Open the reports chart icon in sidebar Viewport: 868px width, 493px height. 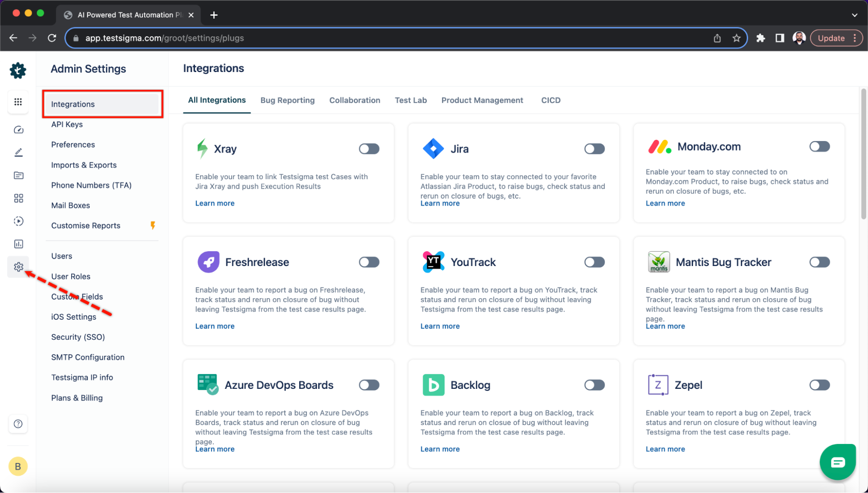(18, 244)
